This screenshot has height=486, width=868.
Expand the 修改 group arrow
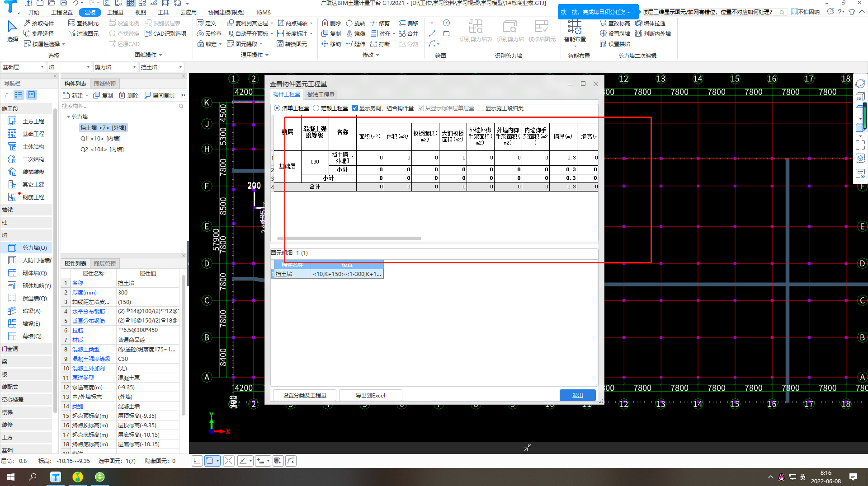(377, 55)
